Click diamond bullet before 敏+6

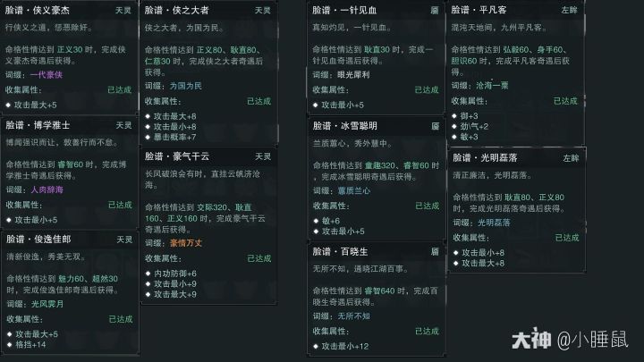316,220
